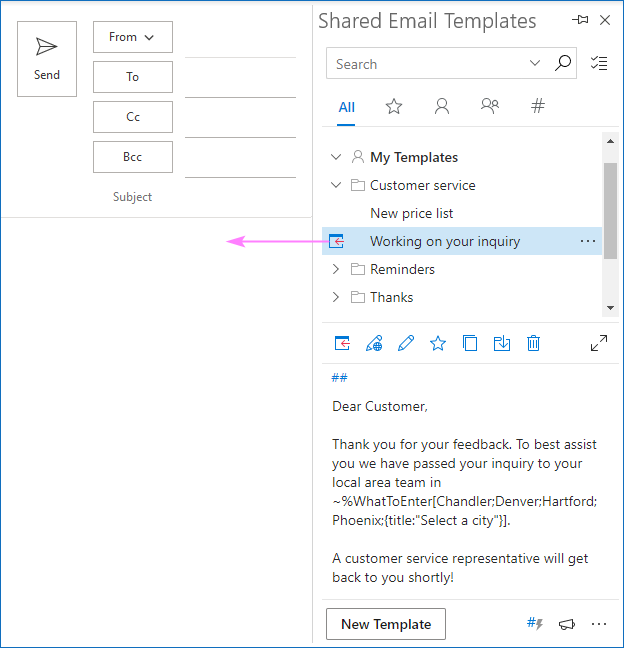Collapse the My Templates section
Image resolution: width=624 pixels, height=648 pixels.
point(336,157)
